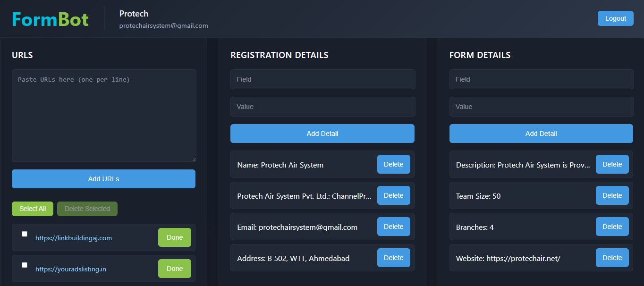This screenshot has width=644, height=286.
Task: Click the Delete Selected button
Action: [87, 209]
